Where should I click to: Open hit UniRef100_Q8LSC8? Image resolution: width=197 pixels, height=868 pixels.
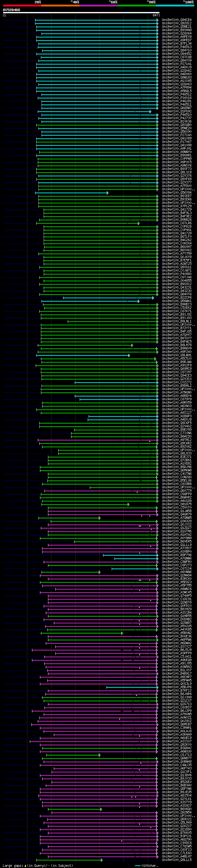tap(176, 172)
